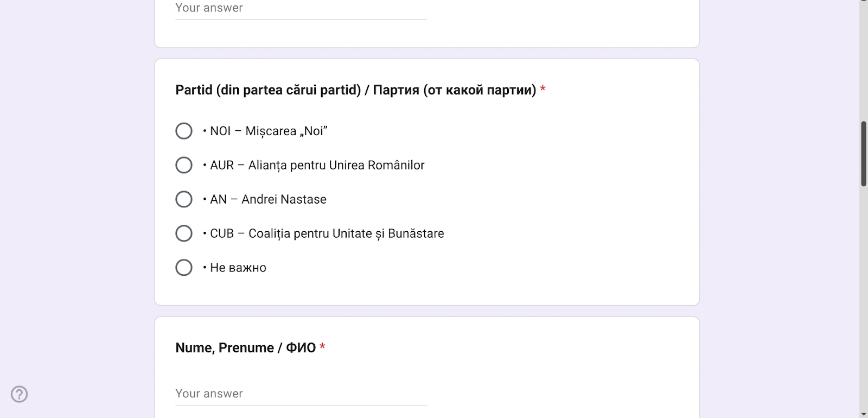Click the 'Andrei Nastase' option text

284,199
